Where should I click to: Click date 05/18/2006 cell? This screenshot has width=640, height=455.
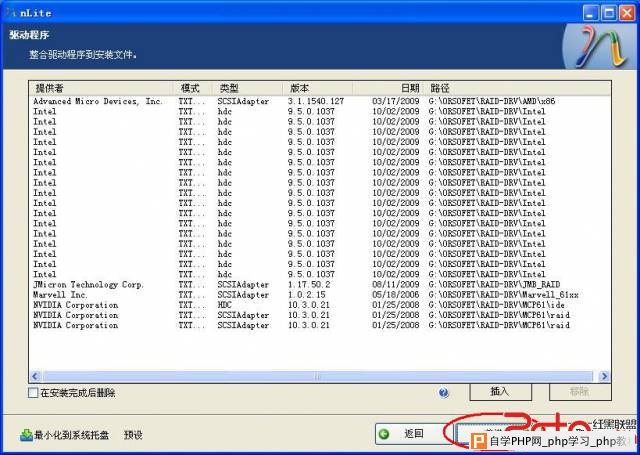click(396, 295)
